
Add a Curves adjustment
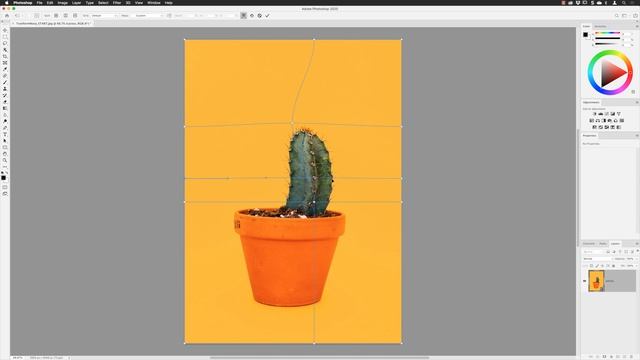click(607, 114)
